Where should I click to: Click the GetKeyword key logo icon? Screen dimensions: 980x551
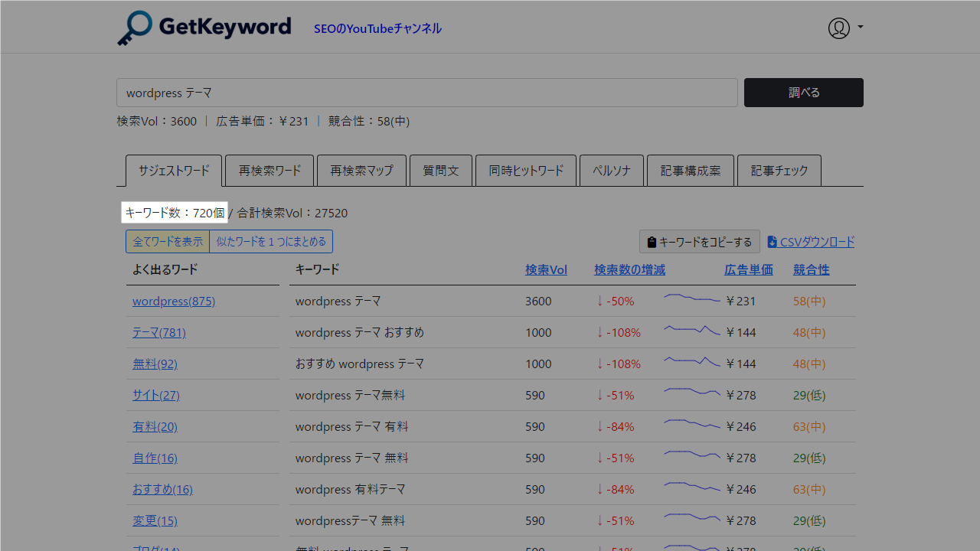pyautogui.click(x=134, y=28)
